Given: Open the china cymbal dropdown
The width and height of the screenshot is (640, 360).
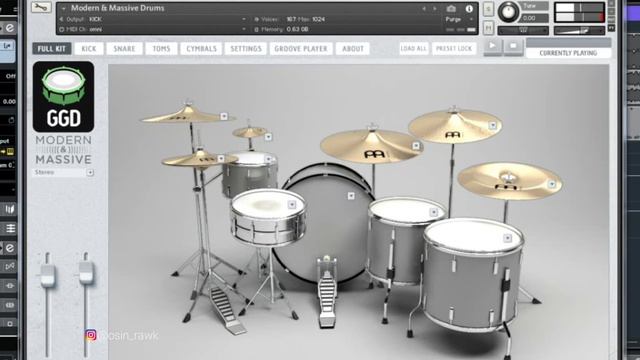Looking at the screenshot, I should tap(551, 184).
